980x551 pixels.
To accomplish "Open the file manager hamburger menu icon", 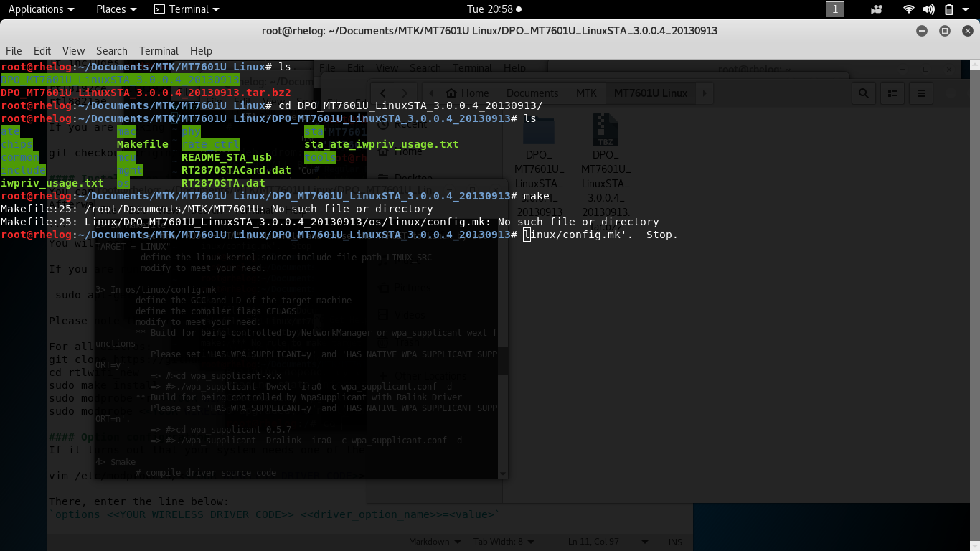I will [x=920, y=93].
